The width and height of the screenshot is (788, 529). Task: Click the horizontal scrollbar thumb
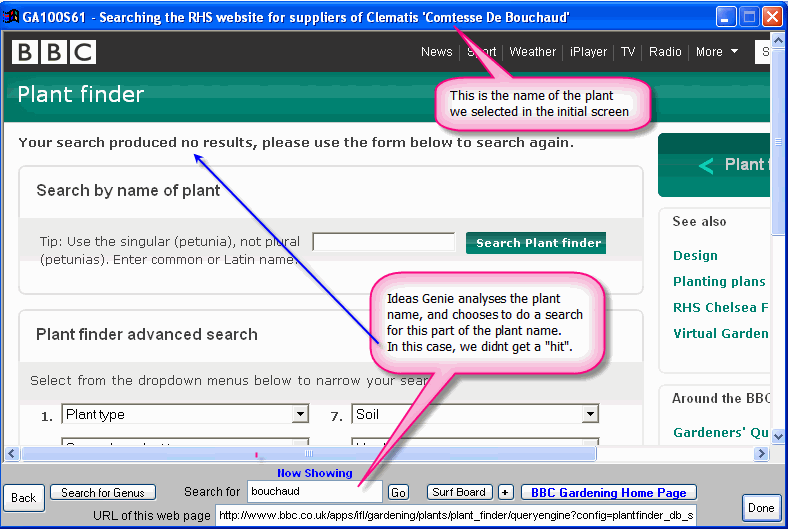(x=309, y=454)
